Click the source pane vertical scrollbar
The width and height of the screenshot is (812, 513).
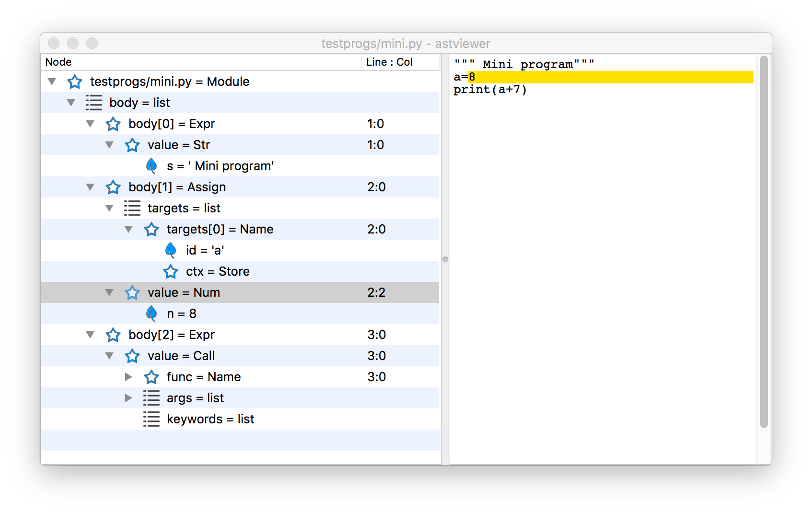[x=764, y=242]
